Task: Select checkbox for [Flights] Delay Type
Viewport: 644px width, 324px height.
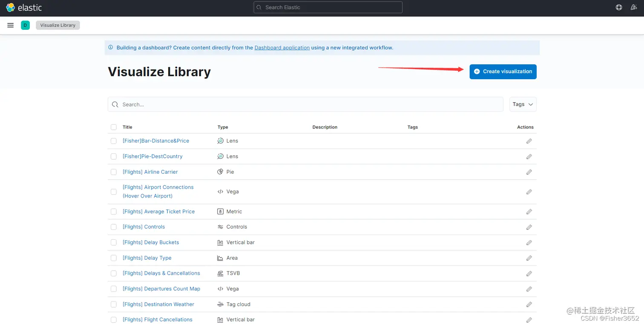Action: tap(113, 258)
